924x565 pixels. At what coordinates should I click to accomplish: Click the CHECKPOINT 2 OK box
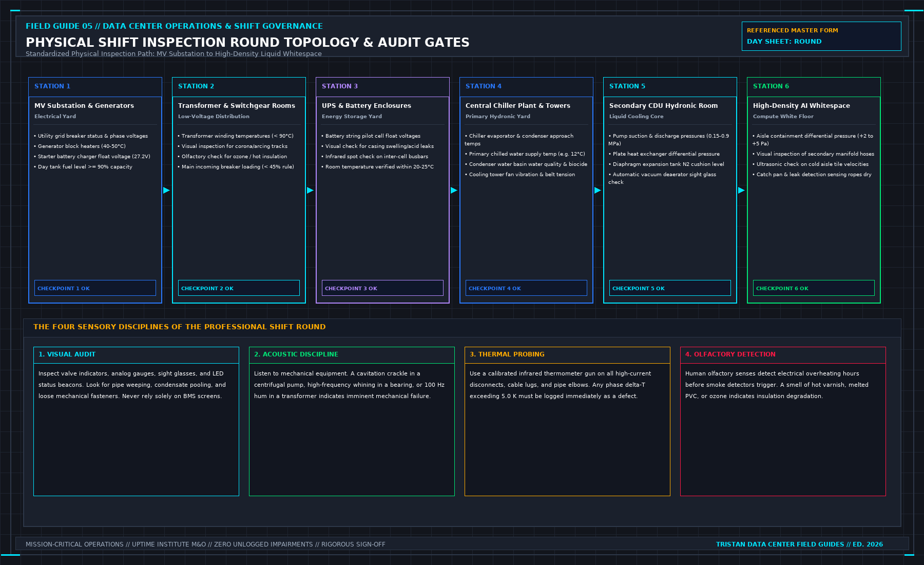click(239, 288)
